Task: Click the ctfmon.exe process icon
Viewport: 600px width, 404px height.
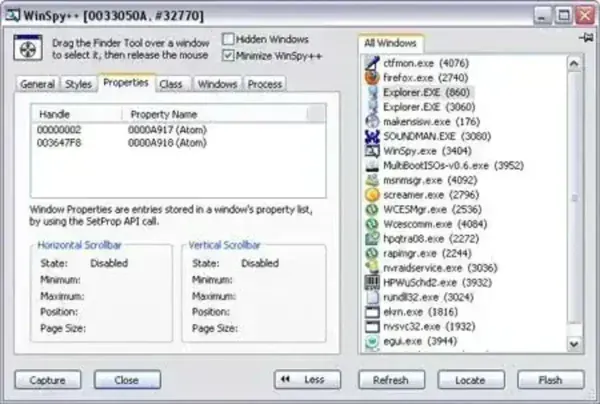Action: (x=372, y=63)
